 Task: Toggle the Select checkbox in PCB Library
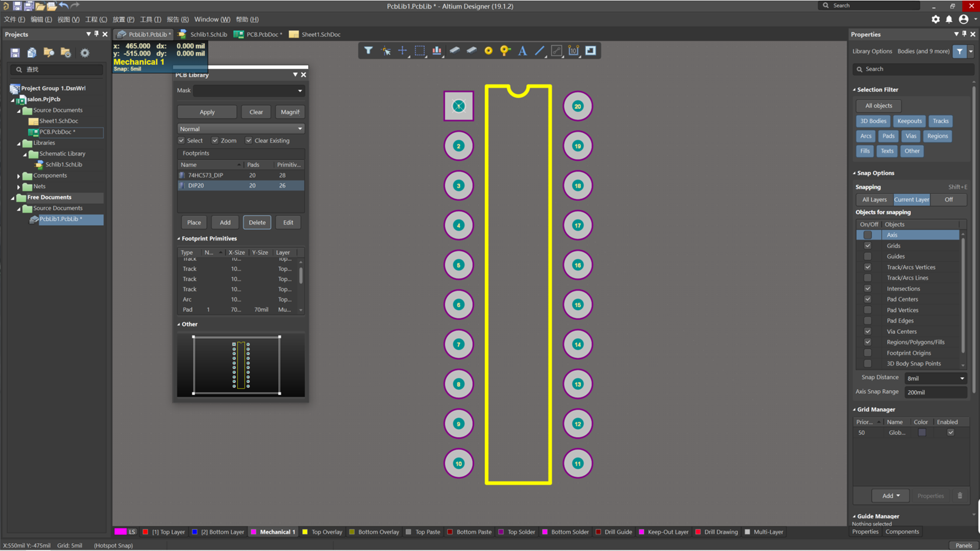(181, 141)
